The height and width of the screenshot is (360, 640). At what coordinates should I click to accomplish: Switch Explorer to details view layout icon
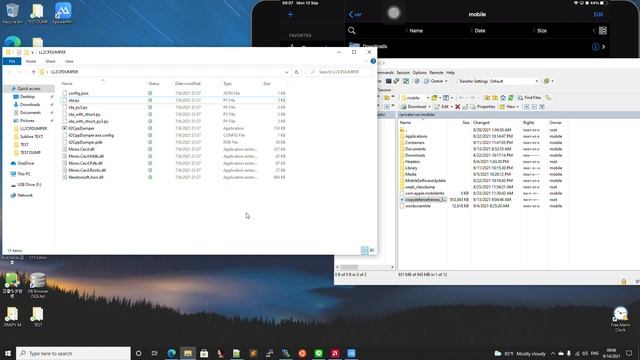[x=365, y=251]
